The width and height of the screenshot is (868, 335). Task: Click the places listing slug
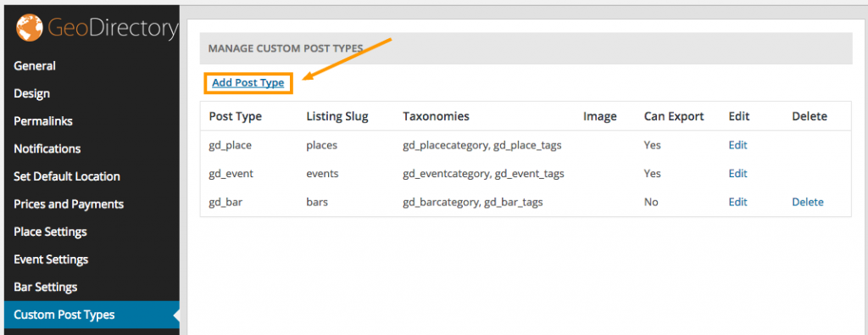click(321, 146)
